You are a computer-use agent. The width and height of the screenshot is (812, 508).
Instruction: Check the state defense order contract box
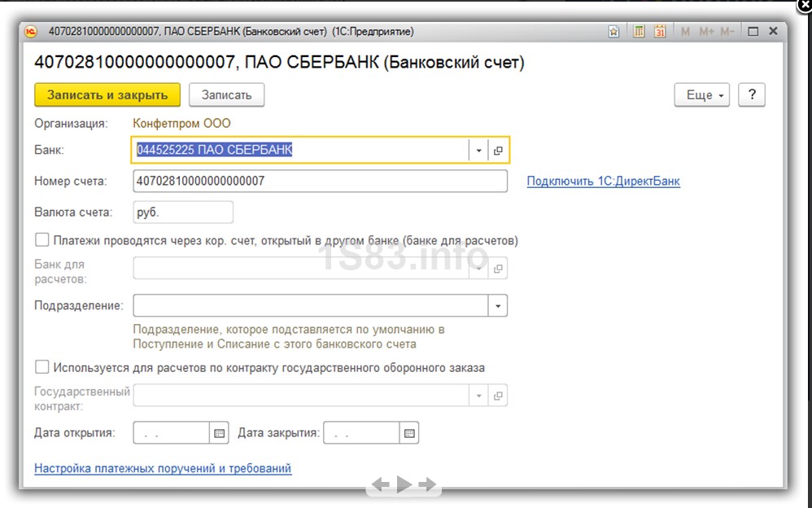click(x=41, y=367)
